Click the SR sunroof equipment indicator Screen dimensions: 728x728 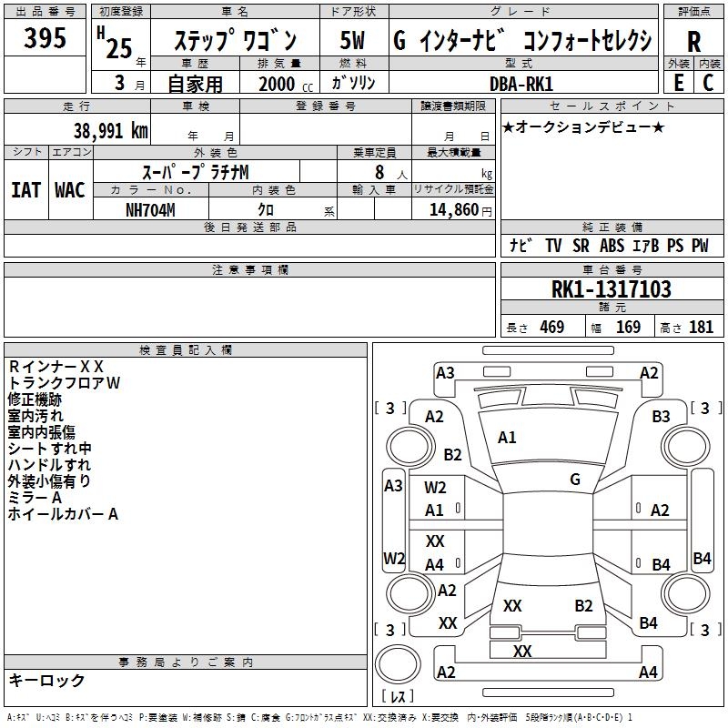coord(581,246)
